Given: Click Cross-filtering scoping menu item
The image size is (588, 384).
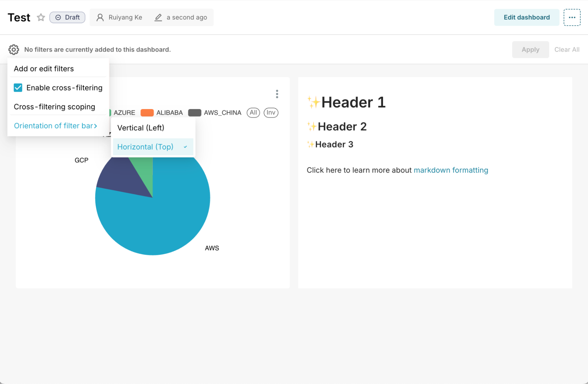Looking at the screenshot, I should click(54, 106).
